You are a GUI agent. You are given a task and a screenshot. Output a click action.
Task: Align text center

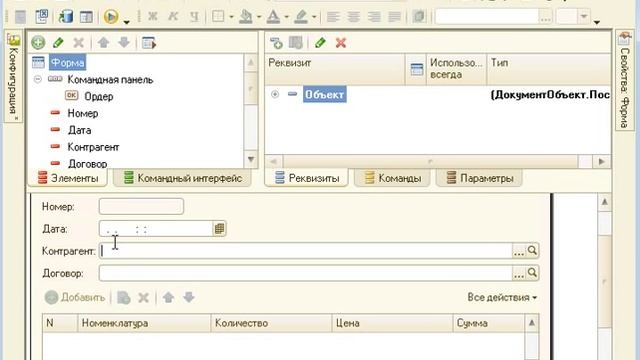point(353,16)
